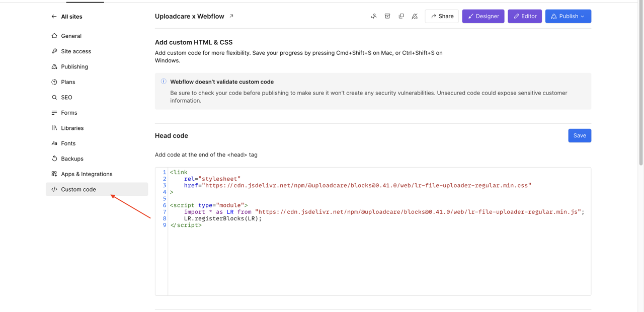Open the Custom code tab
This screenshot has width=644, height=312.
point(78,189)
